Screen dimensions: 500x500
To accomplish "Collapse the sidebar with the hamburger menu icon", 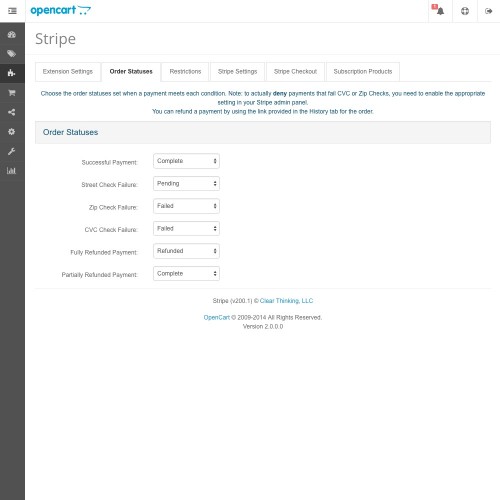I will click(12, 11).
